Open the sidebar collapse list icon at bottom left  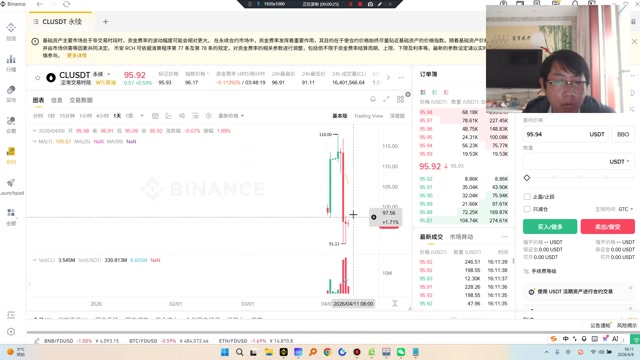(x=11, y=315)
